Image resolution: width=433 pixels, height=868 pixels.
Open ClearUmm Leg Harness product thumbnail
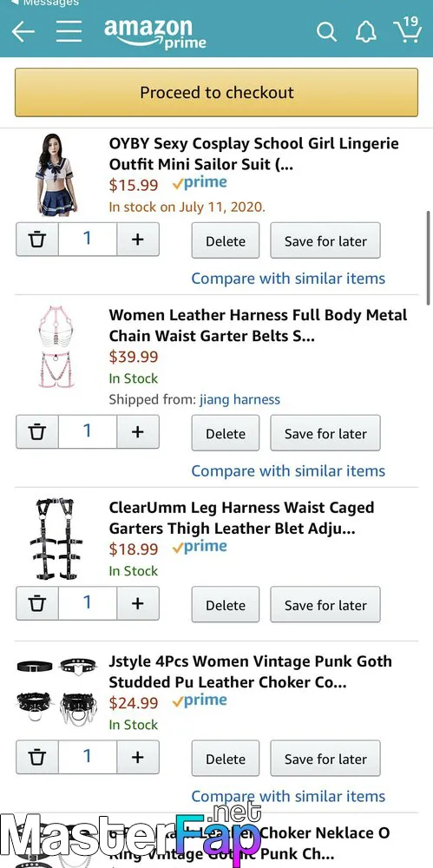click(x=56, y=540)
